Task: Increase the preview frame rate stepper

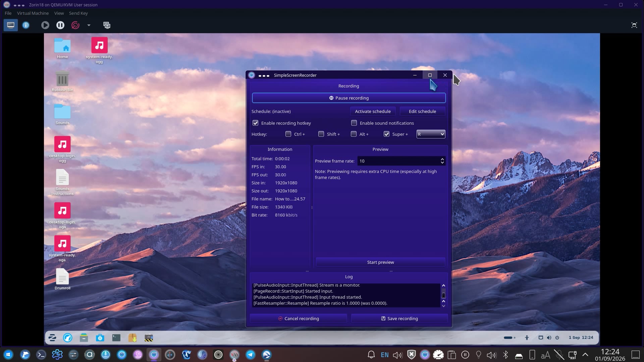Action: click(442, 159)
